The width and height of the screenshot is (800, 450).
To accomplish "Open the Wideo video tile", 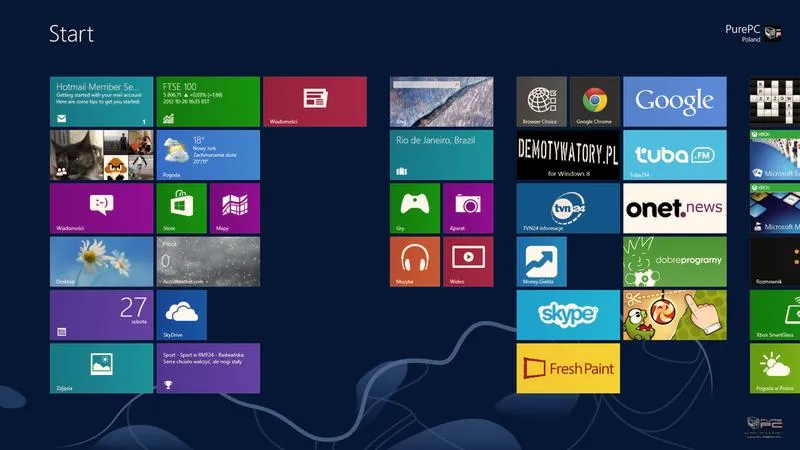I will [468, 262].
